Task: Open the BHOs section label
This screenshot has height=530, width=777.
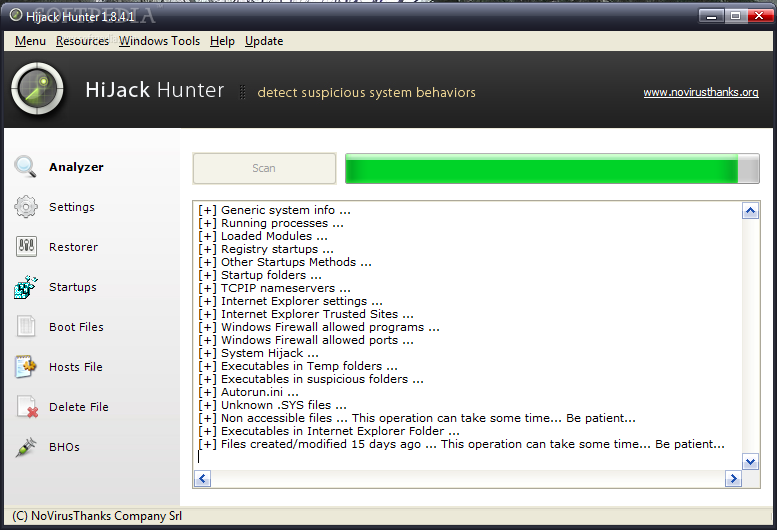Action: point(64,447)
